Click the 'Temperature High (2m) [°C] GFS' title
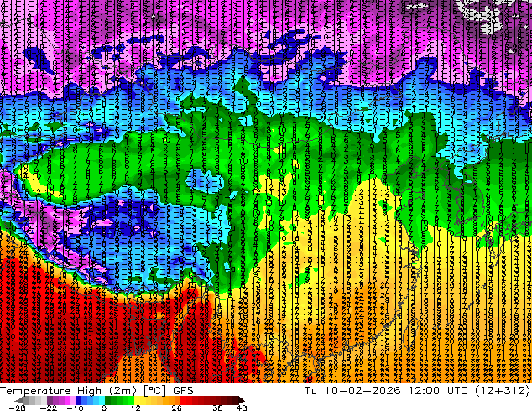This screenshot has height=411, width=532. coord(96,391)
